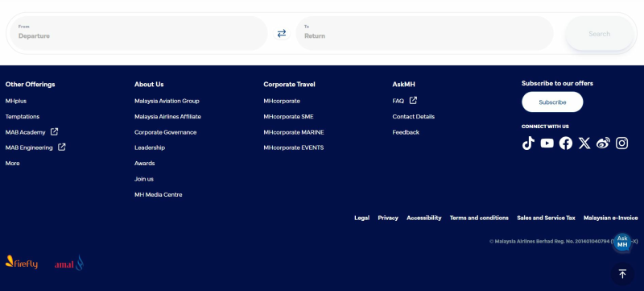Open the Amal logo link
This screenshot has height=291, width=644.
[69, 263]
